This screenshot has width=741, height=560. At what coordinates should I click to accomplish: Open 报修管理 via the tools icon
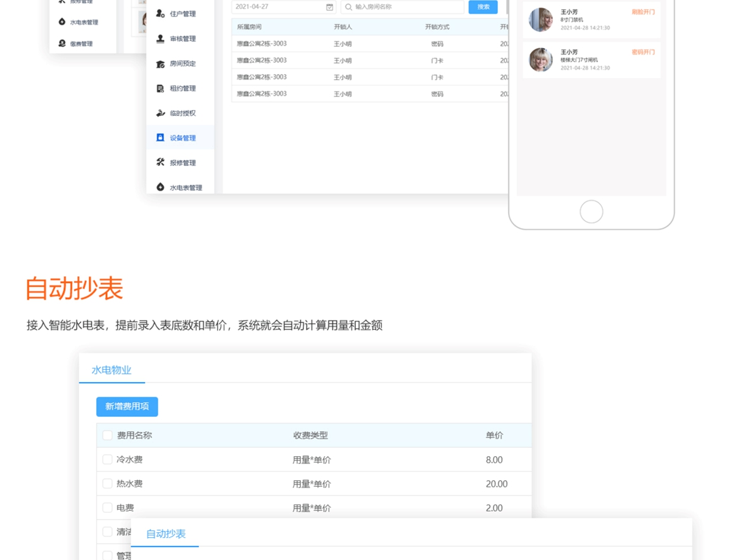[160, 162]
